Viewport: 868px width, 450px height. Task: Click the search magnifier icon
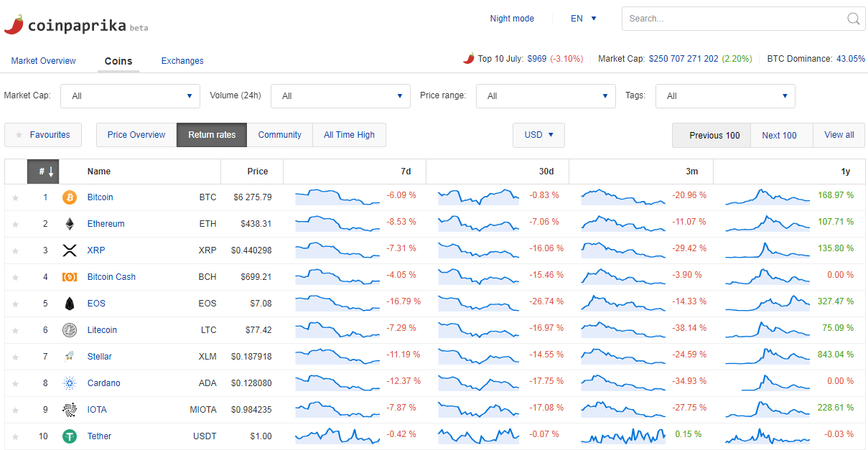(x=854, y=19)
